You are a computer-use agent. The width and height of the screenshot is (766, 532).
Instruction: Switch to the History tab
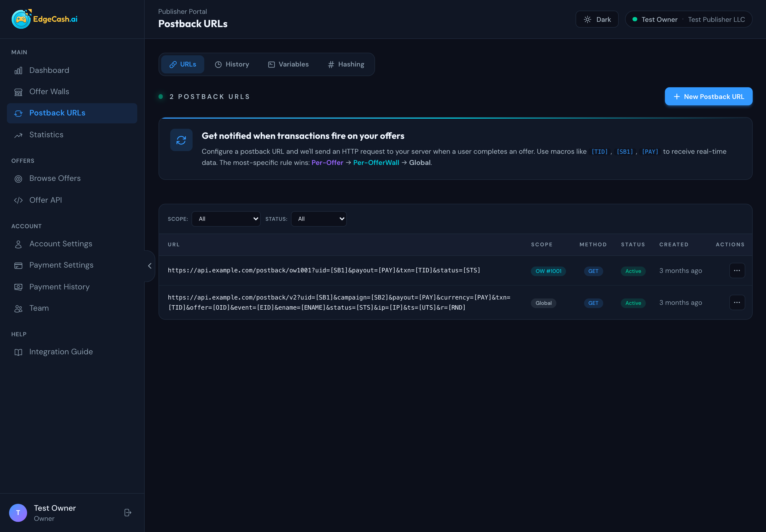tap(232, 64)
